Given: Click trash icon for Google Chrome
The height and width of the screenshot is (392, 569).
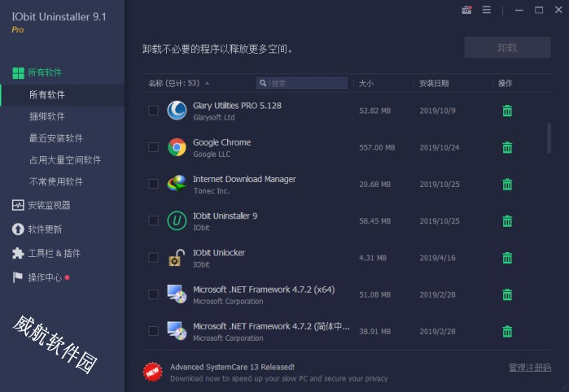Looking at the screenshot, I should tap(507, 147).
